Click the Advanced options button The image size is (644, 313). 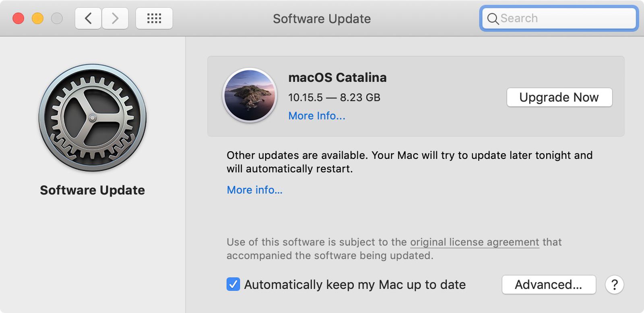tap(549, 284)
